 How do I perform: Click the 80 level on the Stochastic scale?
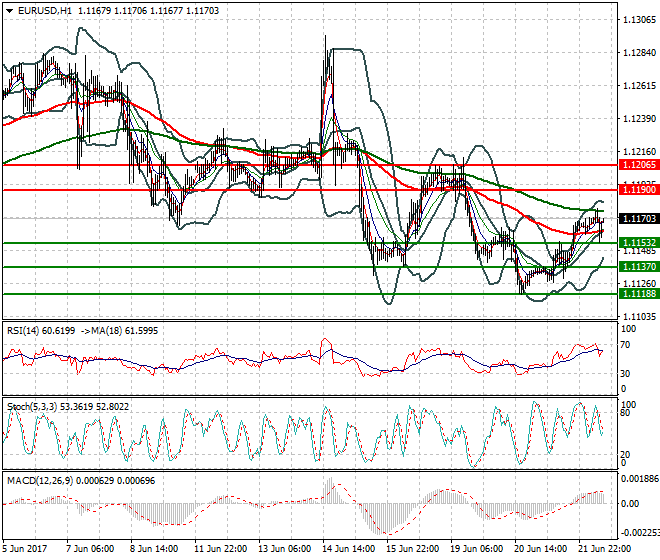pyautogui.click(x=627, y=412)
